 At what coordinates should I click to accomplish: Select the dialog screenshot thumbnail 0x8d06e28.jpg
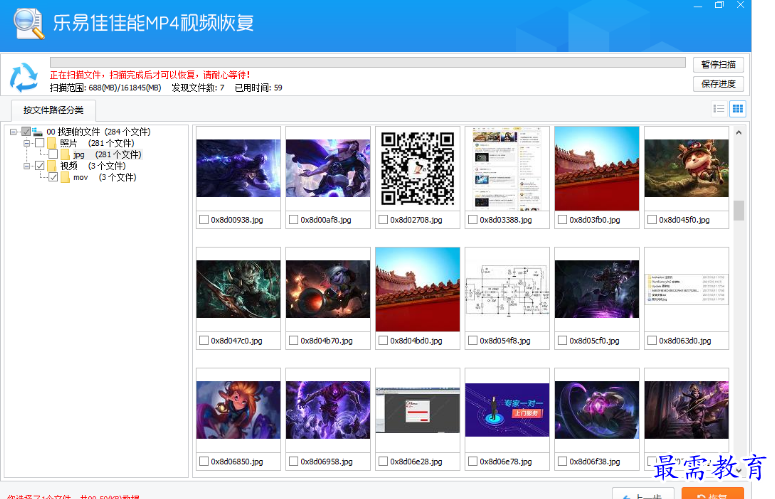pos(418,410)
